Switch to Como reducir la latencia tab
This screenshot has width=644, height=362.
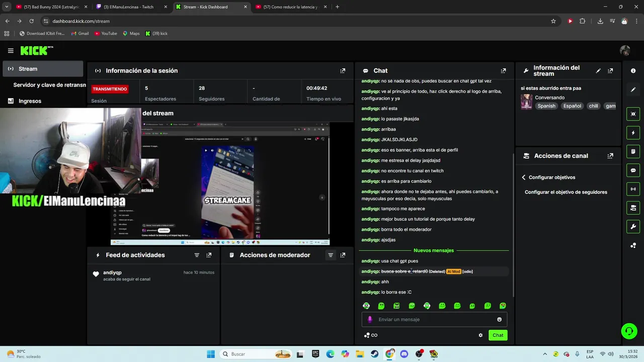[x=291, y=7]
